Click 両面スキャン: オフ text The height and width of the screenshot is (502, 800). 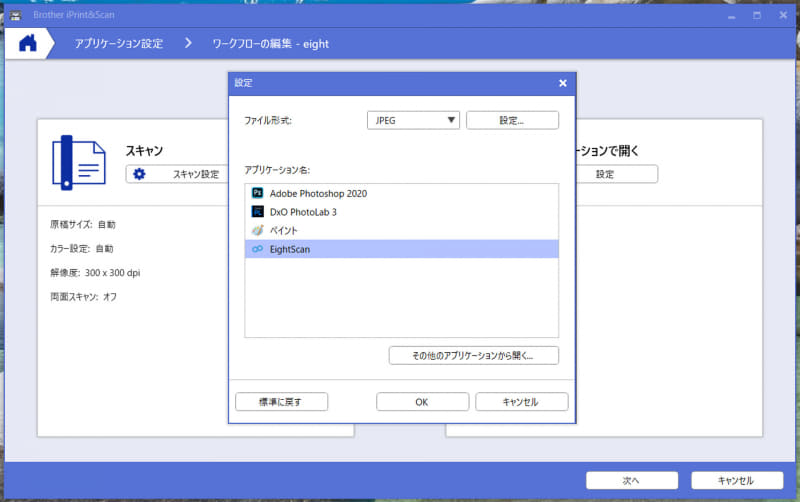[83, 296]
